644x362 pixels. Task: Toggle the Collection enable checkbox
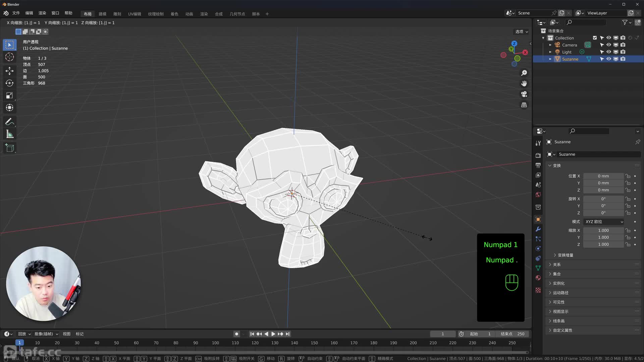[x=595, y=38]
